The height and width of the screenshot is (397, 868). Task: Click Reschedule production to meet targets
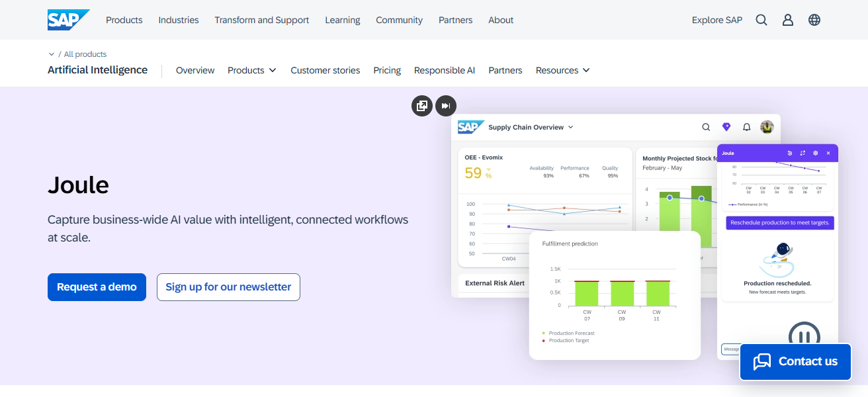point(780,223)
